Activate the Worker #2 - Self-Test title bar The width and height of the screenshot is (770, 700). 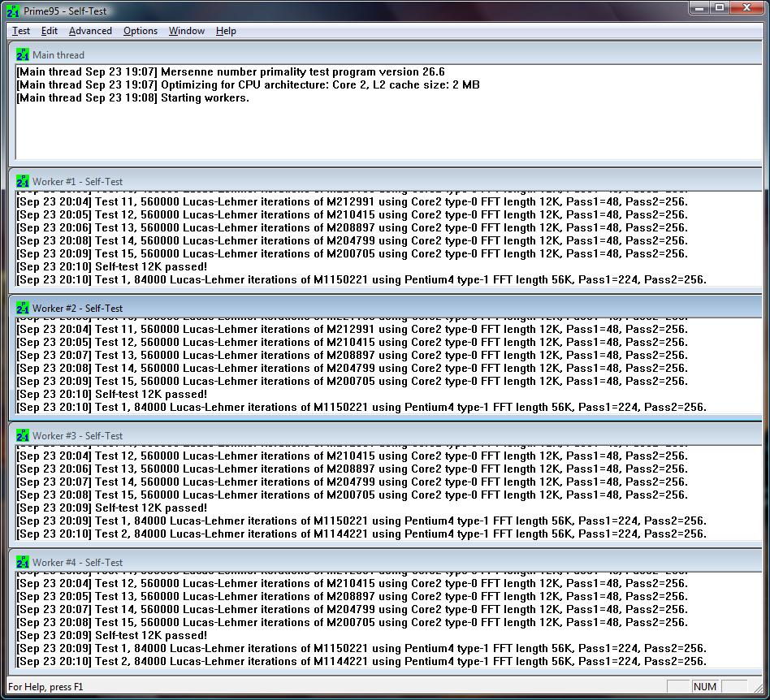coord(386,309)
